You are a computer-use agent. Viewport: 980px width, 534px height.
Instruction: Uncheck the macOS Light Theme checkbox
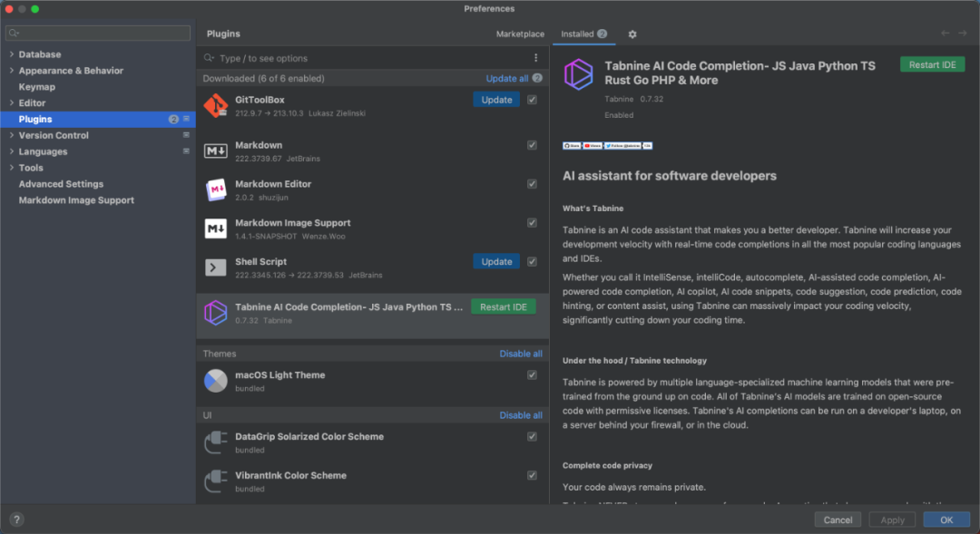(x=532, y=374)
